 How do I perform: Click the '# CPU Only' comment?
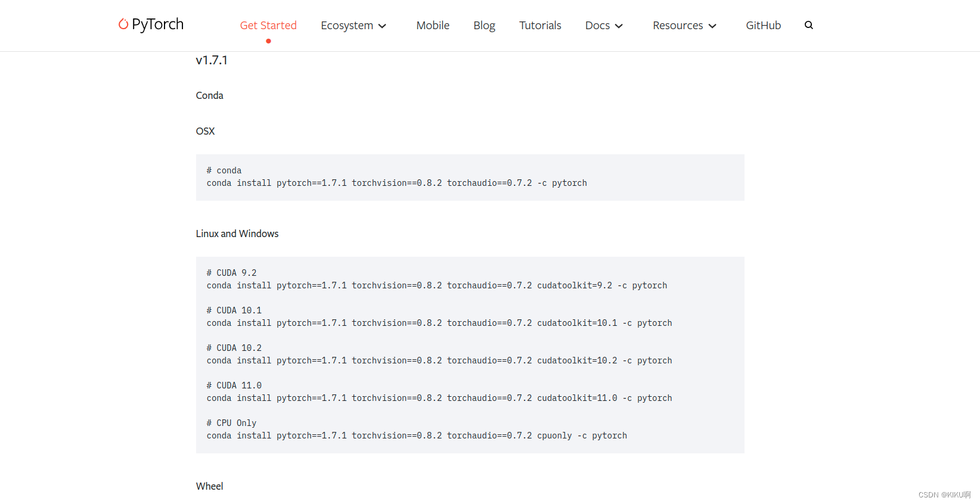(x=231, y=423)
